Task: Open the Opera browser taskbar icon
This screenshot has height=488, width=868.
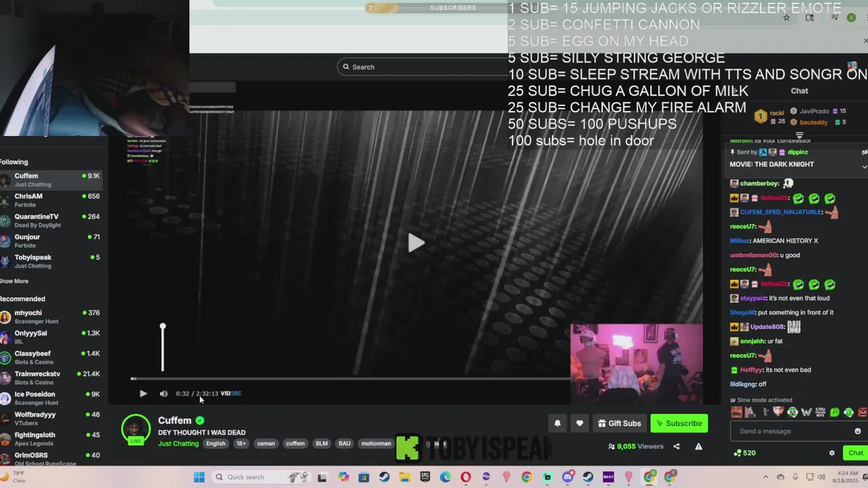Action: (466, 477)
